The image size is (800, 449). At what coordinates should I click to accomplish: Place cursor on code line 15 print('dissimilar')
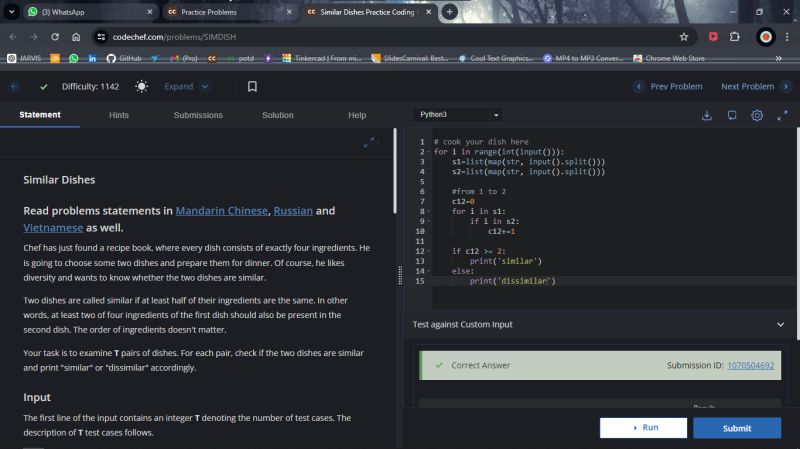pos(512,281)
